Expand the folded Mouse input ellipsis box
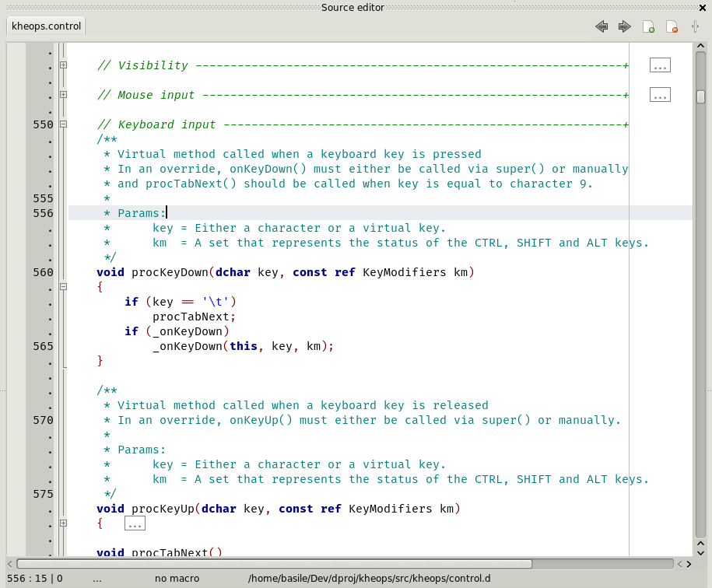 tap(660, 95)
